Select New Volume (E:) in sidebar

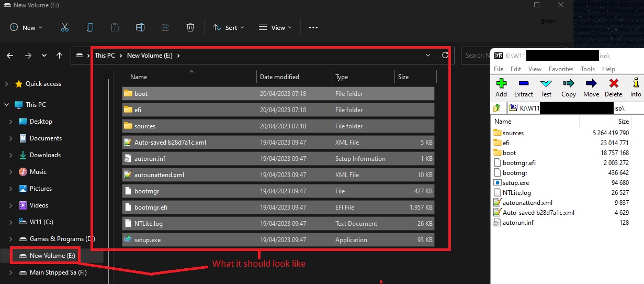pyautogui.click(x=52, y=256)
